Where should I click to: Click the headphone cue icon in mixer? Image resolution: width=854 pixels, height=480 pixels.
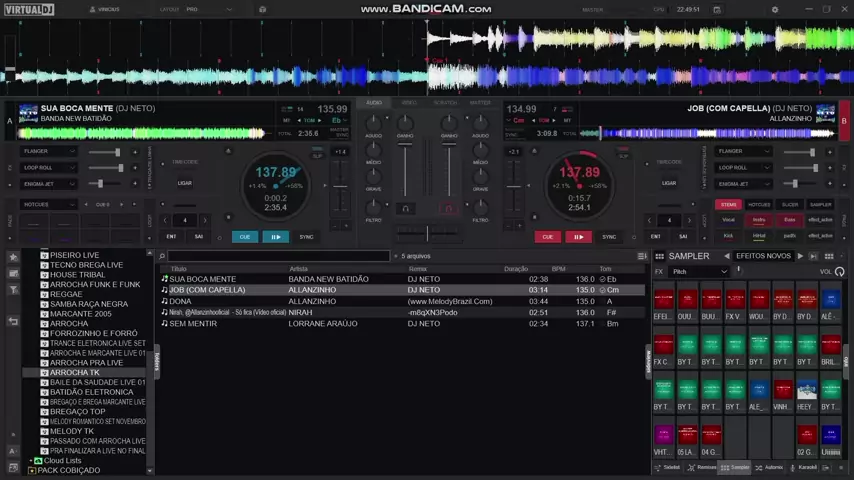[x=405, y=209]
